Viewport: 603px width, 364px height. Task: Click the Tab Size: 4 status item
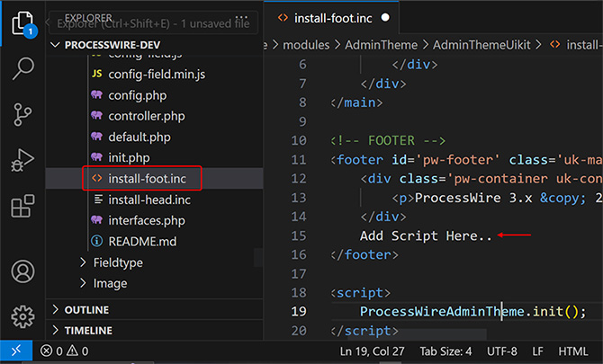click(x=445, y=351)
